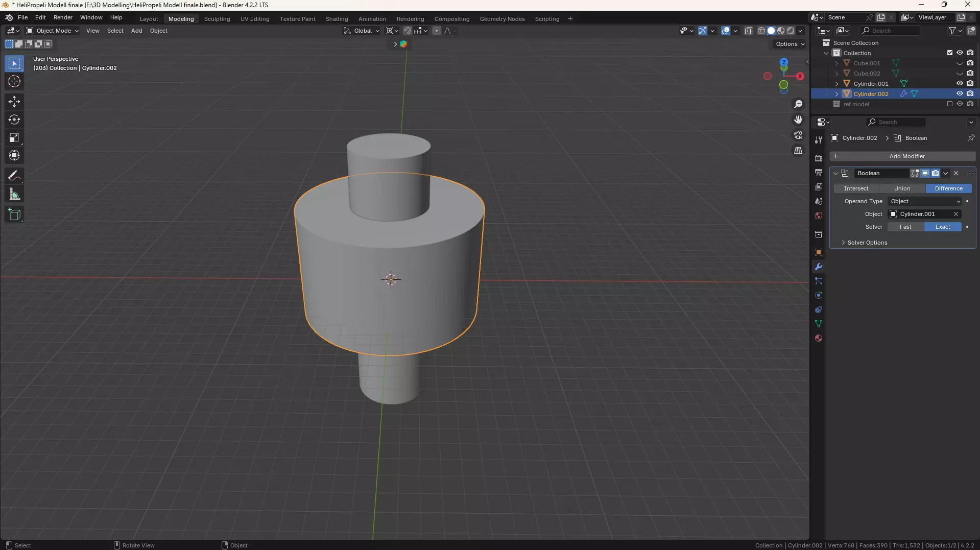Click the pan hand viewport gizmo
The height and width of the screenshot is (550, 980).
pyautogui.click(x=798, y=119)
